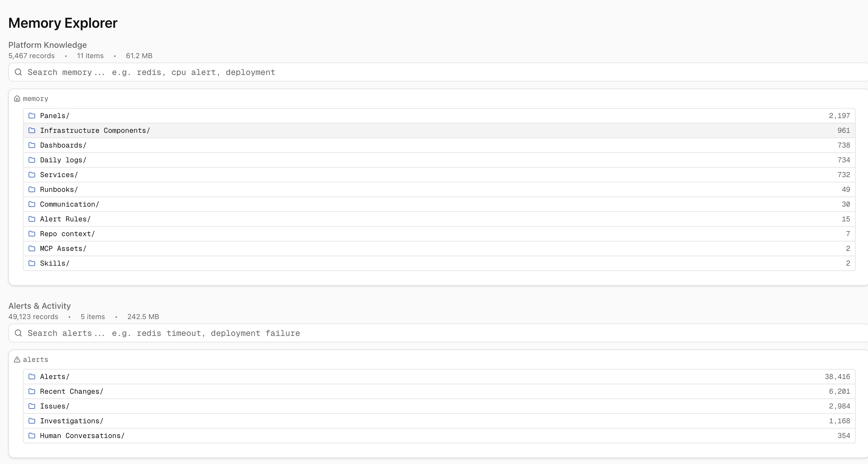Expand the Recent Changes/ folder

(71, 391)
